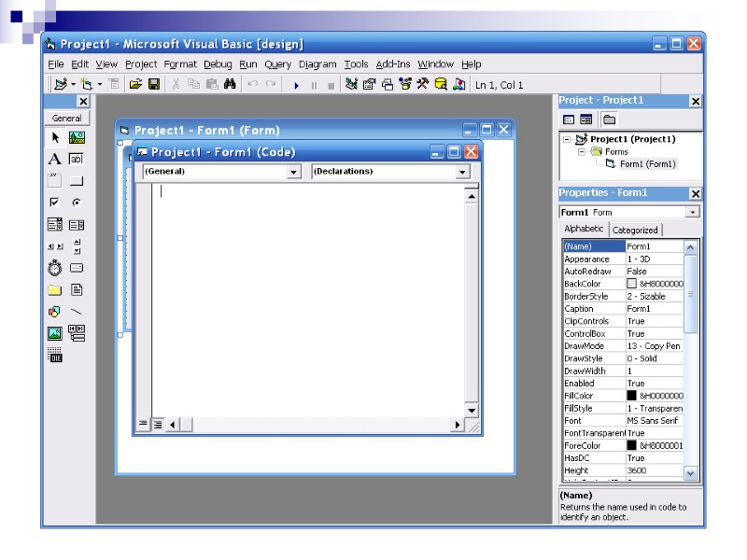747x560 pixels.
Task: Click View Object in Project panel
Action: point(586,119)
